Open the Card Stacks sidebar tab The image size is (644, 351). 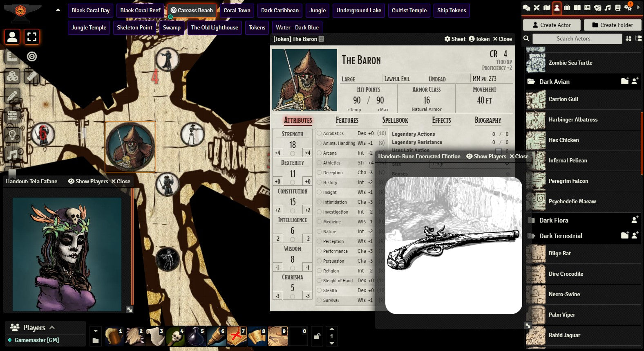coord(597,7)
